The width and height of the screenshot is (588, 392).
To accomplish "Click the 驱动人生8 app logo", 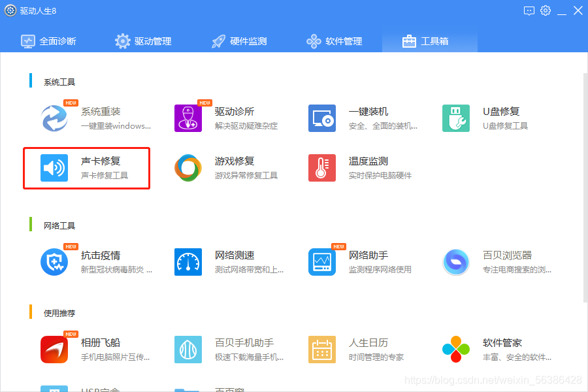I will click(x=10, y=10).
